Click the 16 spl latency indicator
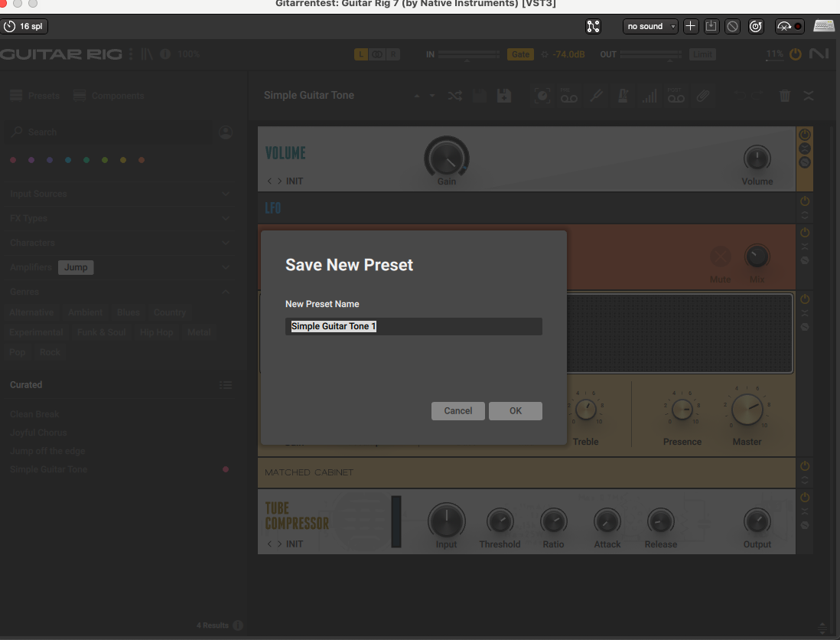840x640 pixels. tap(24, 26)
